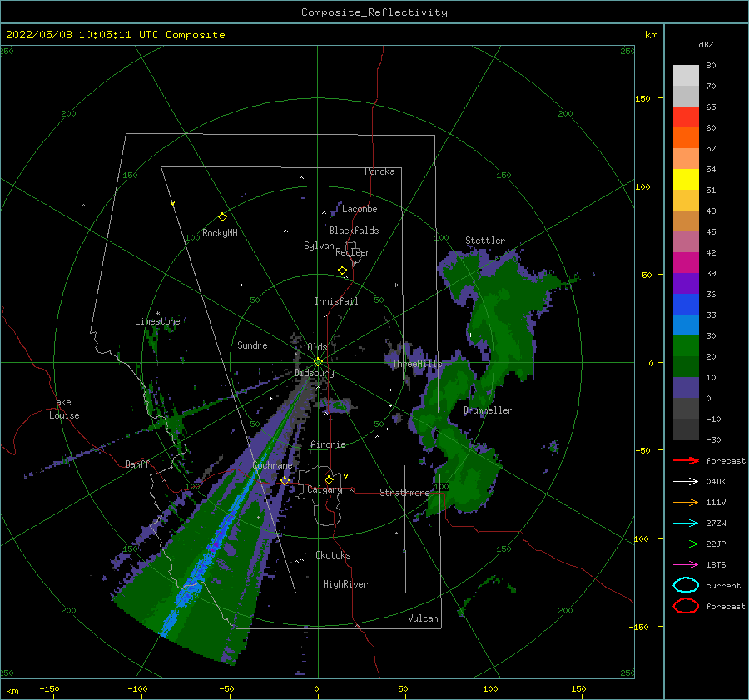Viewport: 749px width, 700px height.
Task: Click the HighRiver city label
Action: tap(345, 584)
